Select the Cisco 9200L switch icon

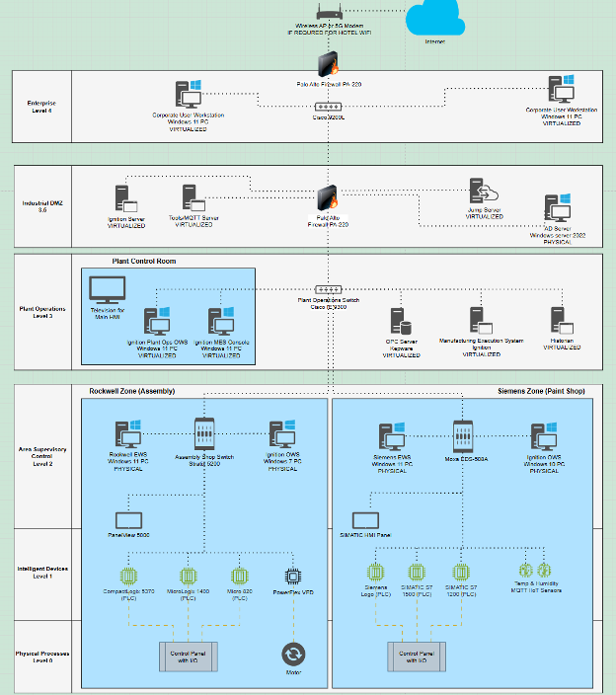click(x=328, y=107)
